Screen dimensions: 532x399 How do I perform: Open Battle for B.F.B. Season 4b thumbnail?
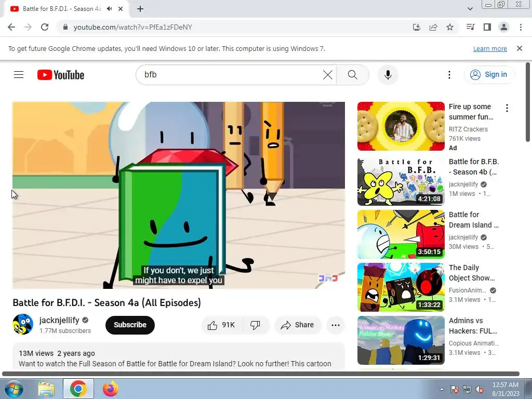click(x=401, y=181)
